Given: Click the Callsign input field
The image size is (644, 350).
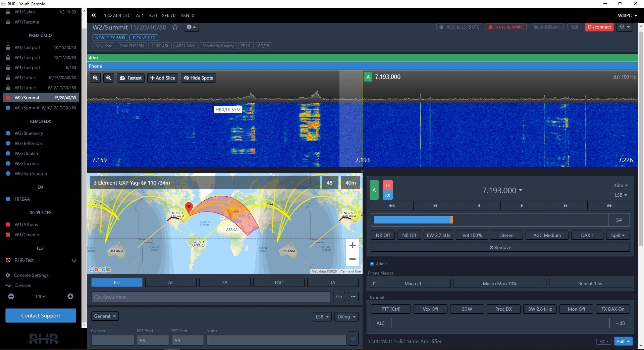Looking at the screenshot, I should pyautogui.click(x=112, y=340).
